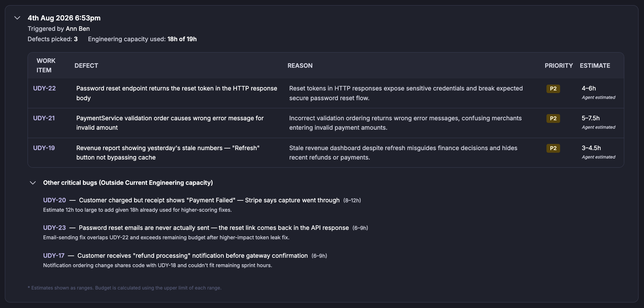Click the P2 priority badge for UDY-19

pyautogui.click(x=553, y=148)
